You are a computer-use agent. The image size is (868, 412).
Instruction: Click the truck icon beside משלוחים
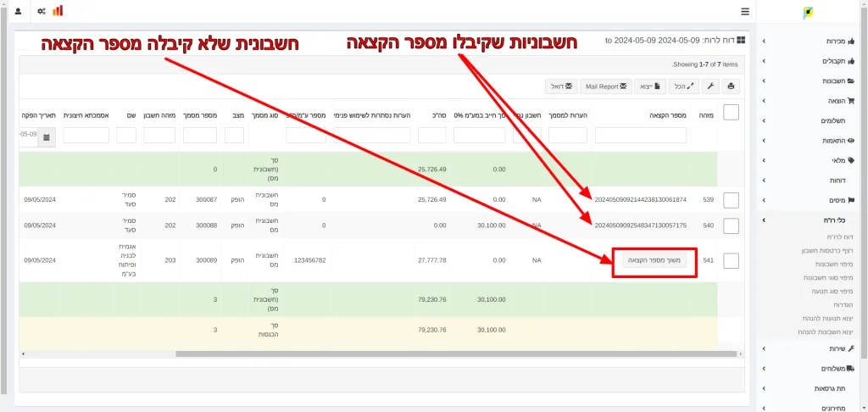(851, 368)
